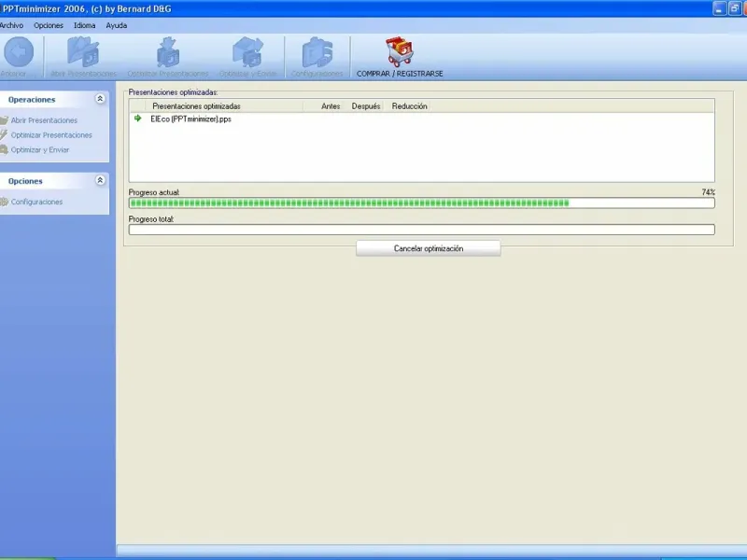Click the Cancelar optimización button

pos(429,248)
